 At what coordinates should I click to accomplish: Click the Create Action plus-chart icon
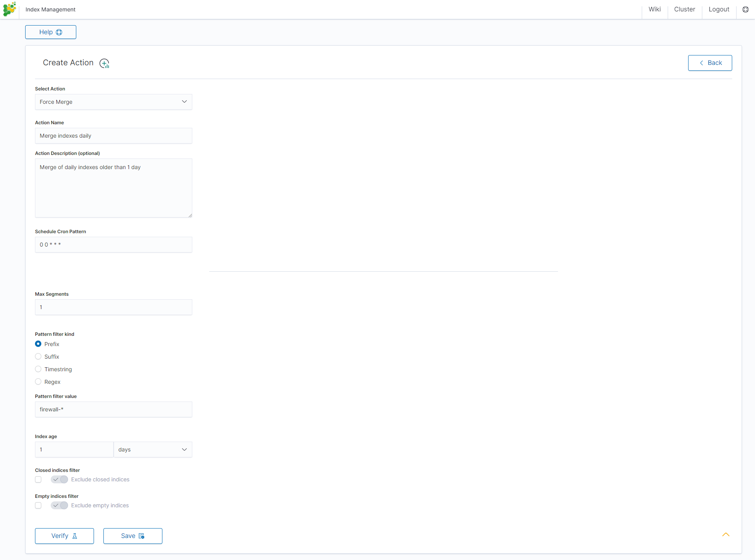pos(104,63)
